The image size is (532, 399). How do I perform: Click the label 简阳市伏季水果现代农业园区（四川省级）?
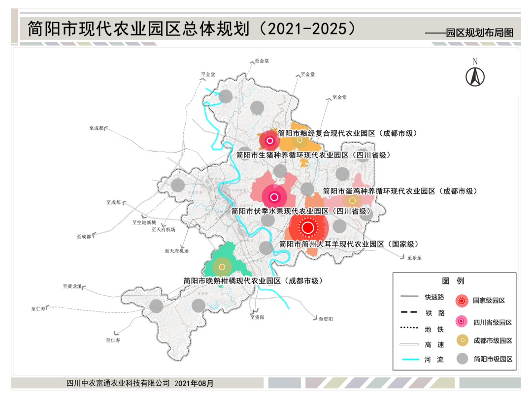pyautogui.click(x=301, y=211)
